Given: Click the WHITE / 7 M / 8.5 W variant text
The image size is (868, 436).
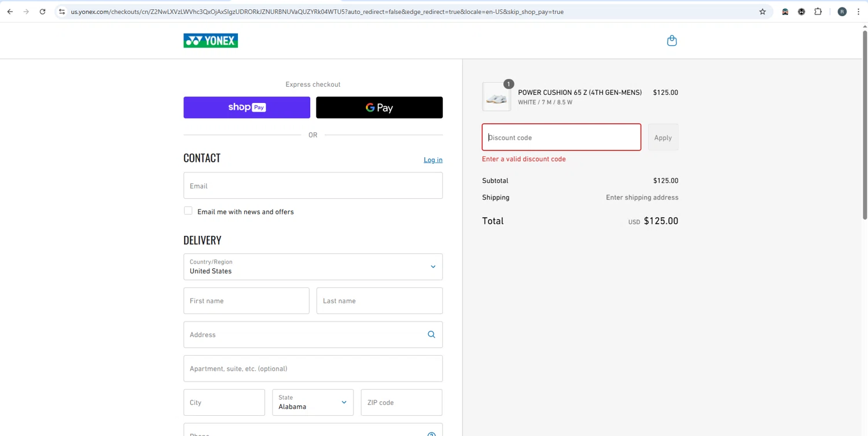Looking at the screenshot, I should pyautogui.click(x=545, y=102).
